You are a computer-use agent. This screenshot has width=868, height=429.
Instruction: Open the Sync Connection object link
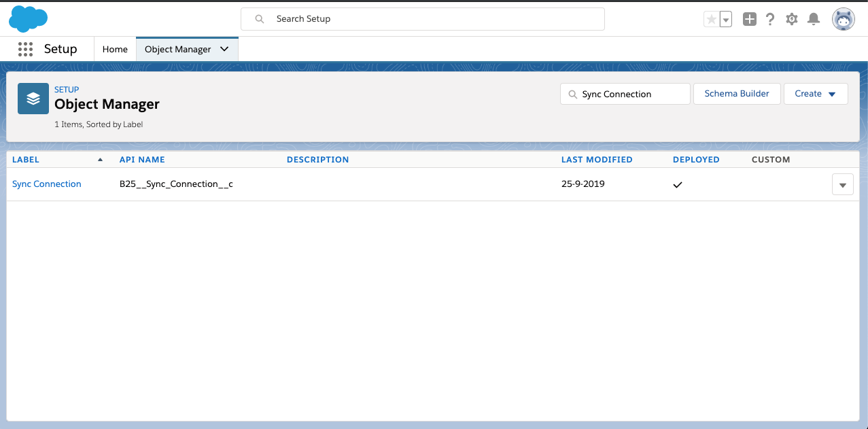(x=47, y=184)
